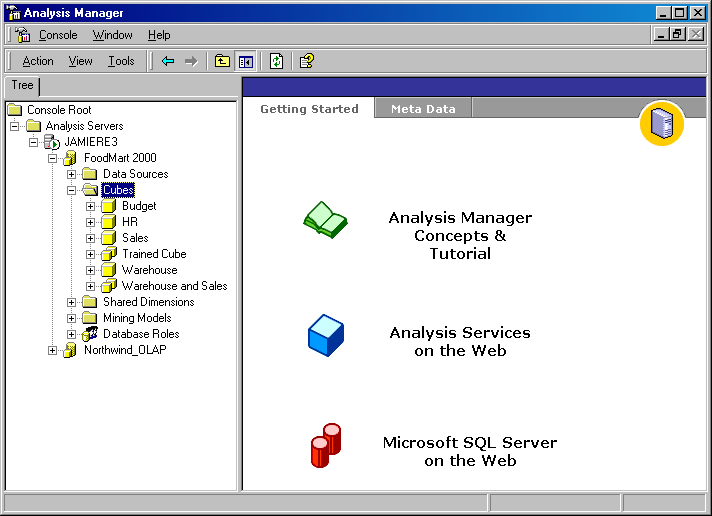Expand the Budget cube node
This screenshot has width=712, height=516.
pos(90,206)
